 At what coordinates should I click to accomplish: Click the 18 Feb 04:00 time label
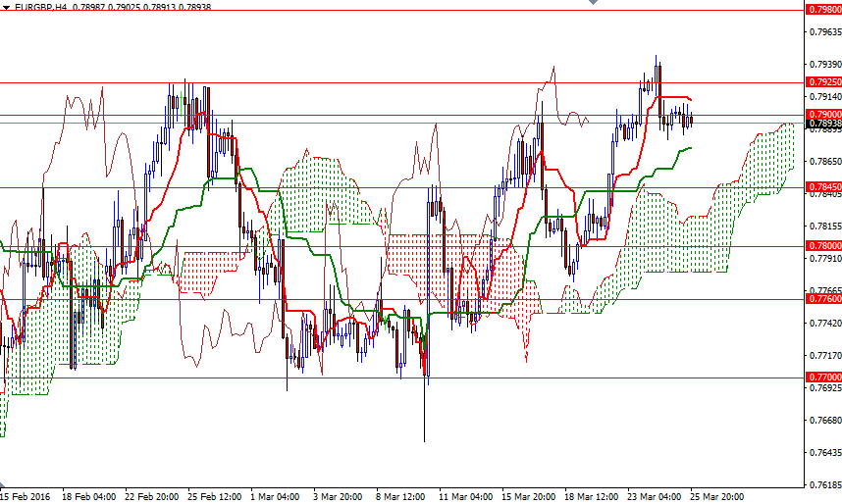coord(89,497)
